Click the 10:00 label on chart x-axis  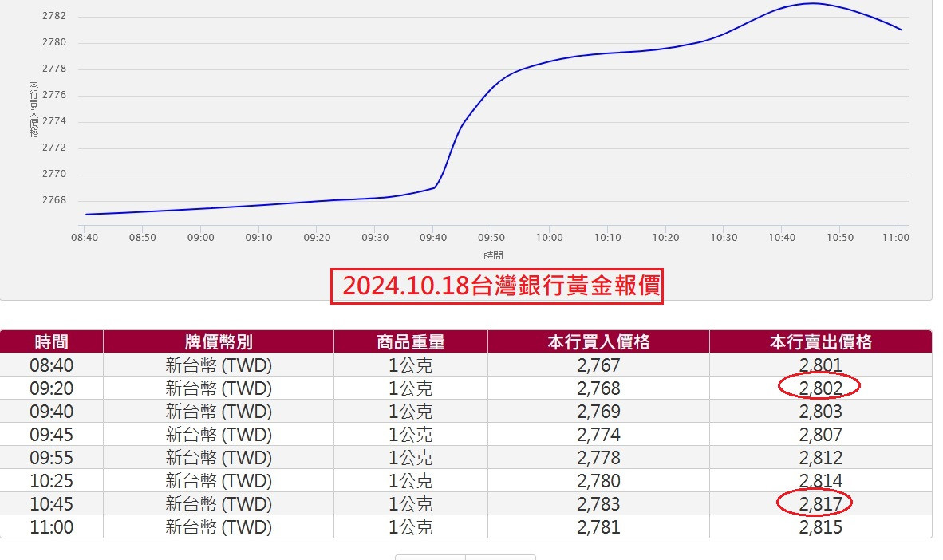[x=550, y=238]
